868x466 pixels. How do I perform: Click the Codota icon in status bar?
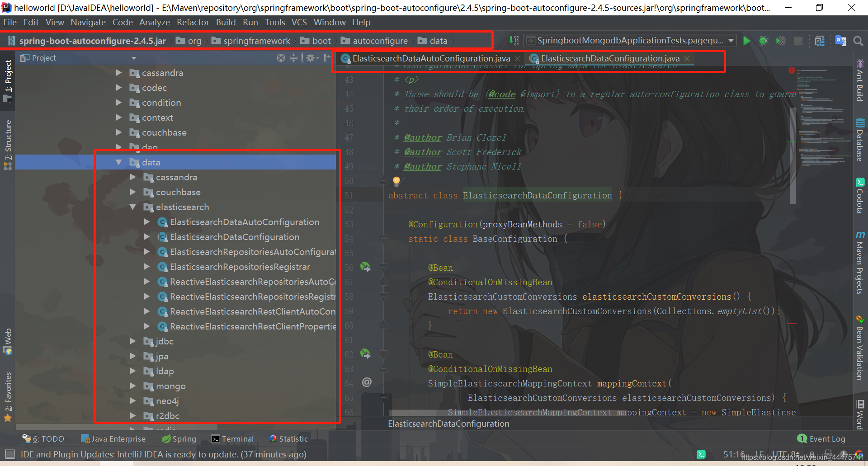click(701, 454)
